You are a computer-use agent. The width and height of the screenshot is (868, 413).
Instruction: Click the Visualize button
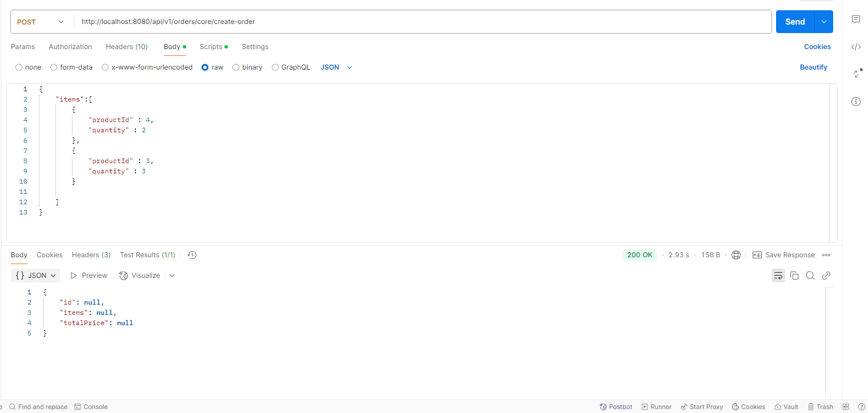tap(139, 276)
